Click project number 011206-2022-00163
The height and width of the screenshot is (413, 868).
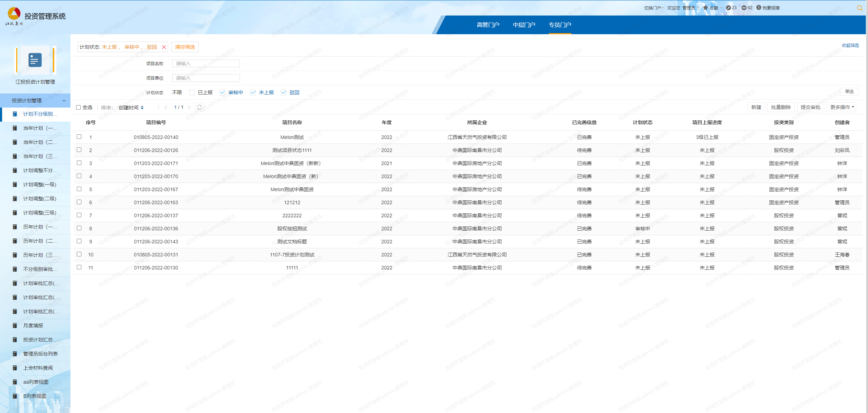(156, 202)
